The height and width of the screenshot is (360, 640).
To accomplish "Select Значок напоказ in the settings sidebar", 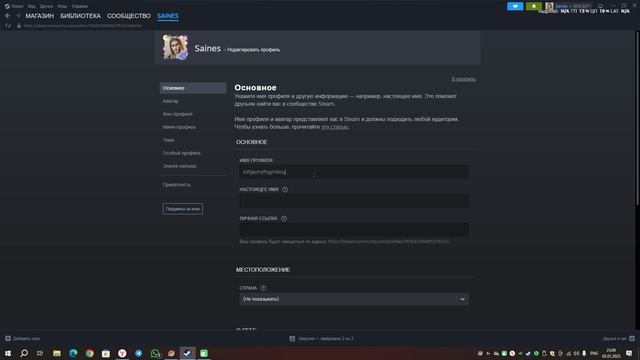I will point(180,166).
